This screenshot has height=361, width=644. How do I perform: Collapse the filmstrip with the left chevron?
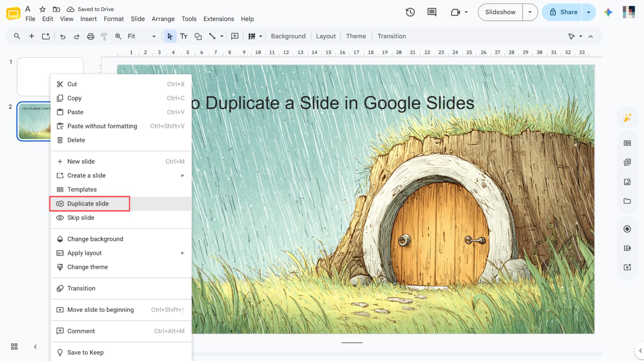pos(35,346)
